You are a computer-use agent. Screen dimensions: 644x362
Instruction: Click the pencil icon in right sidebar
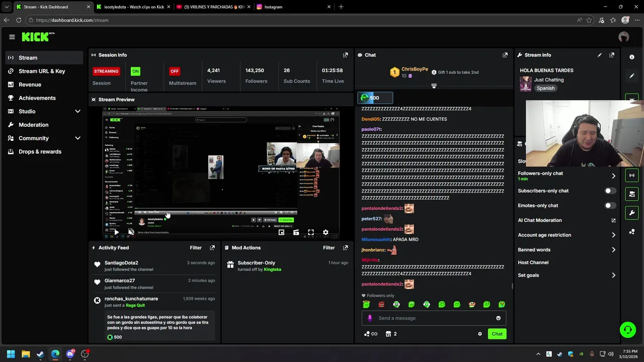tap(632, 76)
